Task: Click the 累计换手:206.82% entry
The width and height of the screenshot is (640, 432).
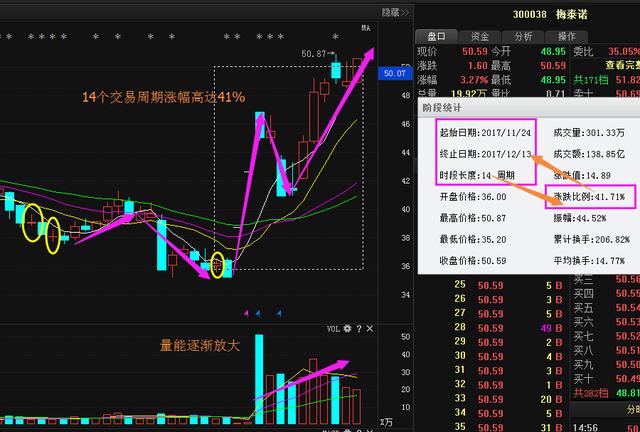Action: (x=591, y=239)
